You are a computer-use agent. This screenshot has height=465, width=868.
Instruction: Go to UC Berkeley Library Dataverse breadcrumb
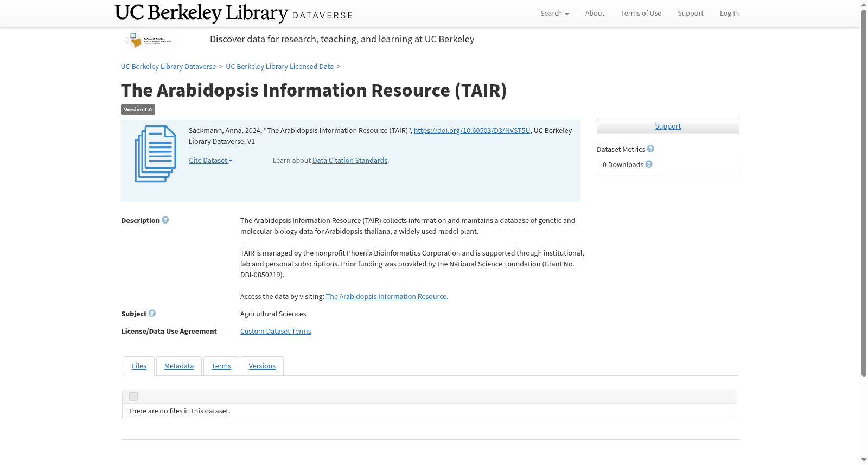click(x=168, y=67)
